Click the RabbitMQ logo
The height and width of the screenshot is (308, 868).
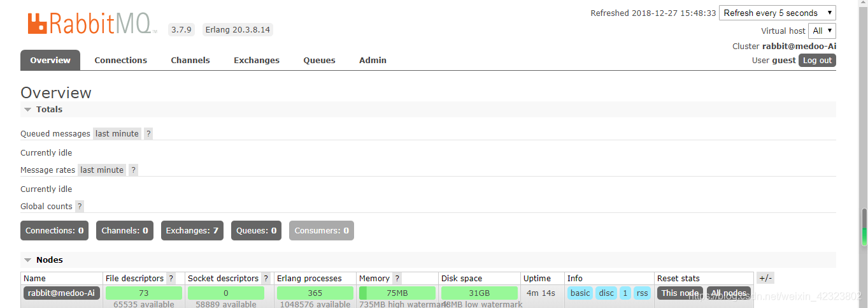[92, 24]
